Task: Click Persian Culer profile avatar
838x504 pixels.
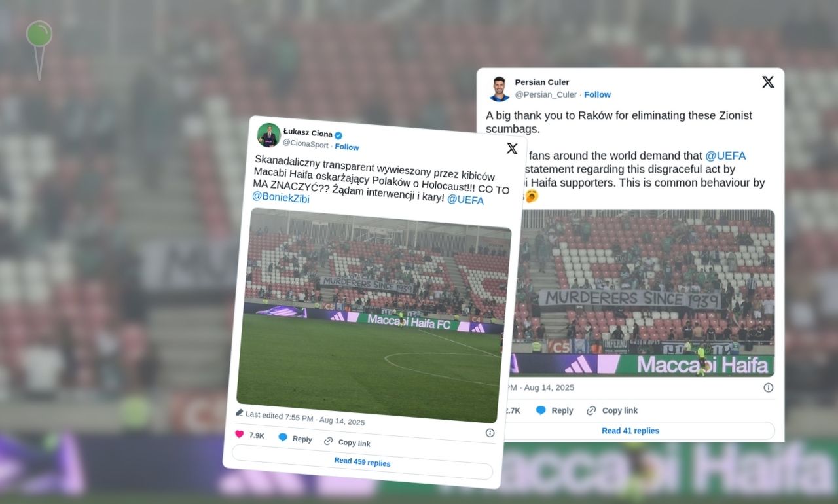Action: (499, 88)
